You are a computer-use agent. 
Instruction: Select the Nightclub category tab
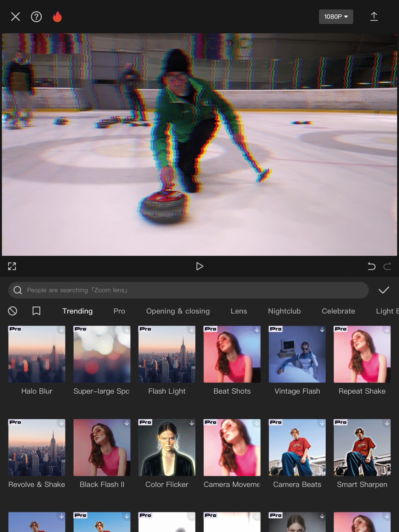click(x=285, y=311)
